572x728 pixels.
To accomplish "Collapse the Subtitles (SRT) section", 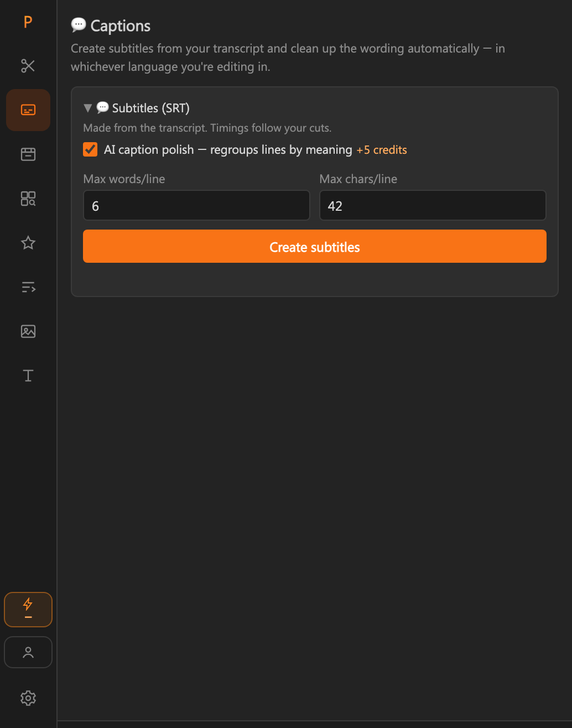I will (x=87, y=108).
